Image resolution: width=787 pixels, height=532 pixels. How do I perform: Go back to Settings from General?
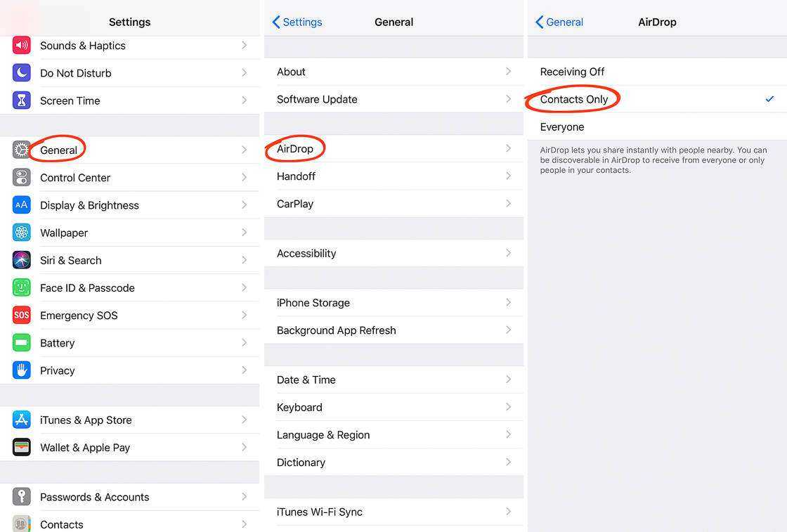coord(297,22)
